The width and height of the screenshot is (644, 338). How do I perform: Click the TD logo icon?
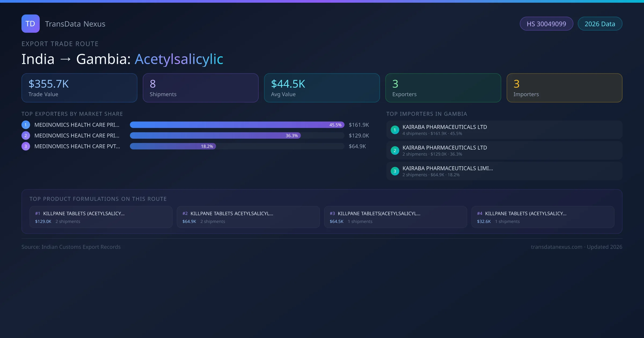click(30, 24)
